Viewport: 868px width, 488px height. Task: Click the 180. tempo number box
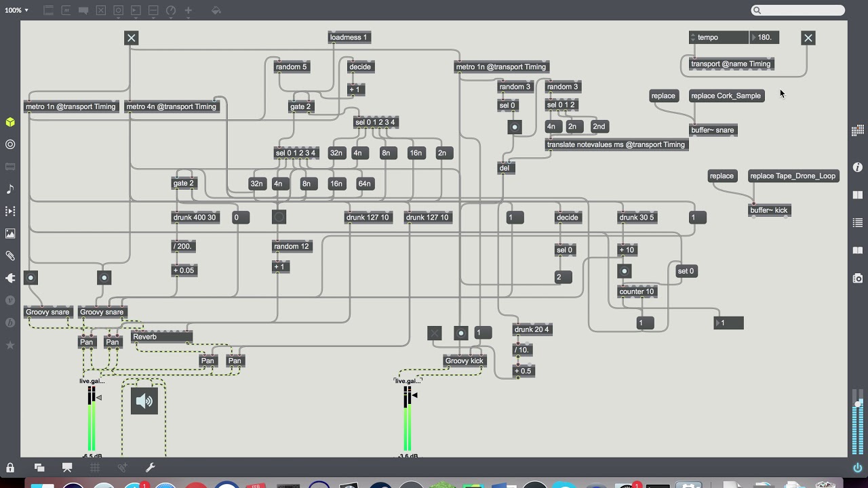(764, 38)
